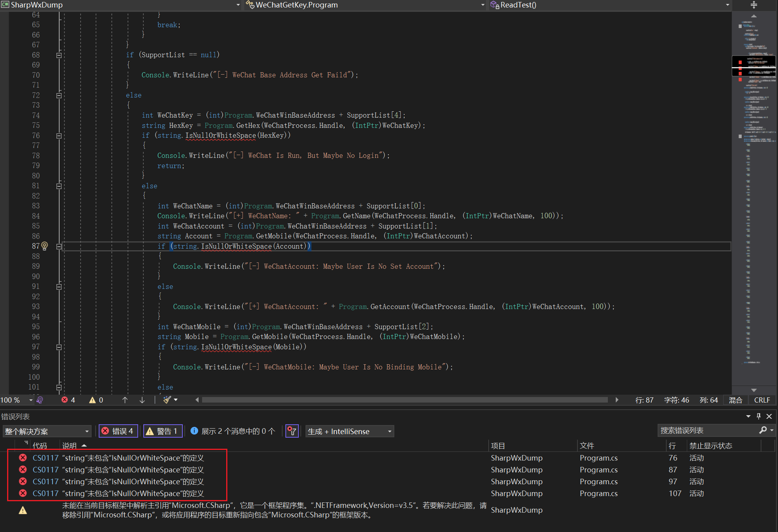Click the split editor icon at top right
Image resolution: width=778 pixels, height=532 pixels.
754,5
